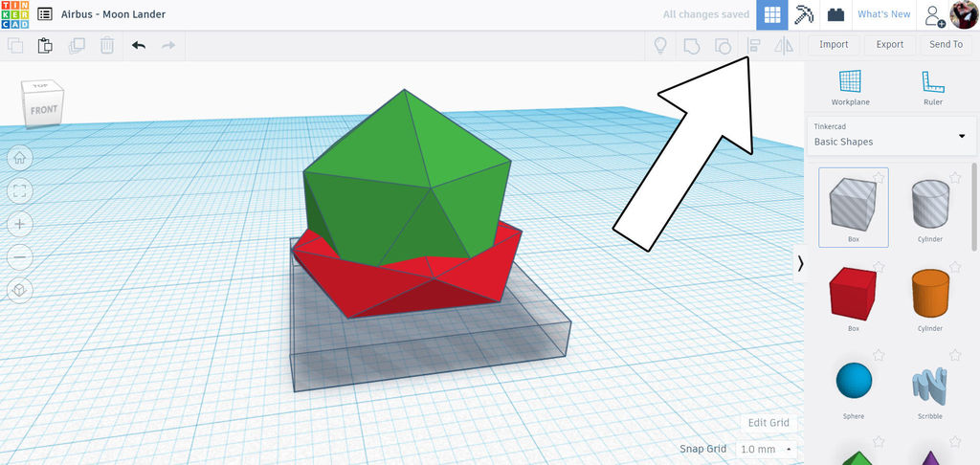Click the Tinkercad logo
This screenshot has height=465, width=980.
pyautogui.click(x=14, y=14)
